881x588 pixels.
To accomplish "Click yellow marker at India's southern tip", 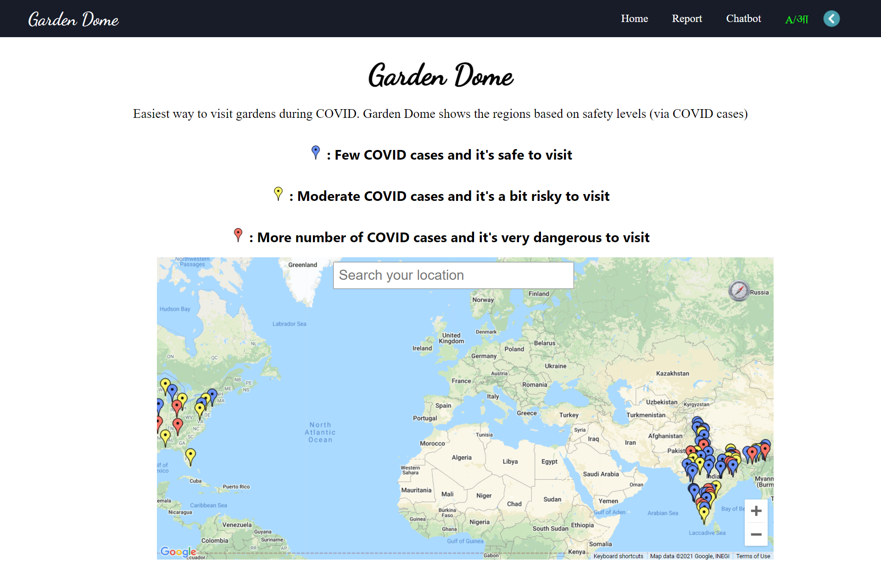I will [x=704, y=513].
